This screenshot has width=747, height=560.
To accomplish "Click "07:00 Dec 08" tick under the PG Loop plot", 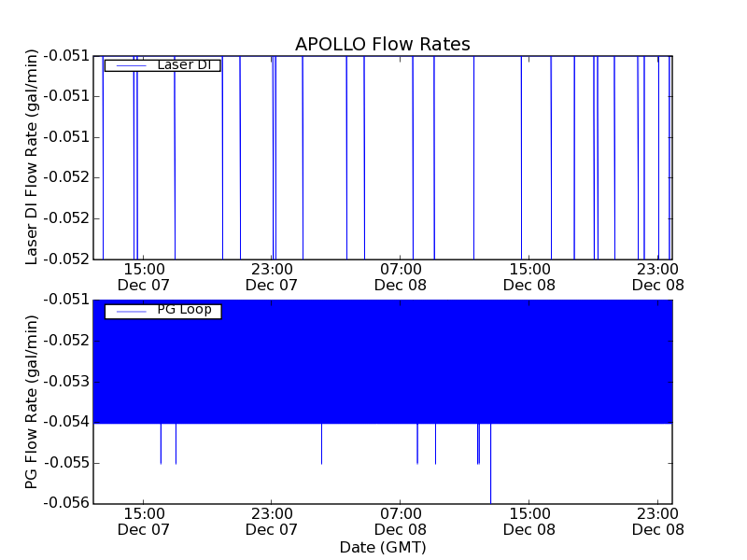I will [401, 522].
